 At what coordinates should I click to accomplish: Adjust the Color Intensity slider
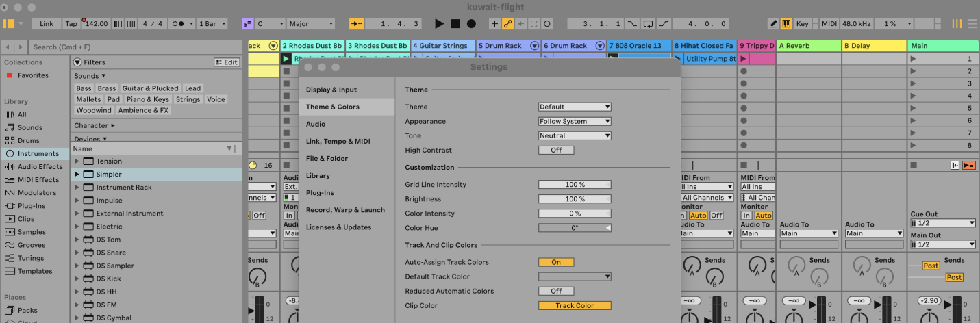point(575,214)
